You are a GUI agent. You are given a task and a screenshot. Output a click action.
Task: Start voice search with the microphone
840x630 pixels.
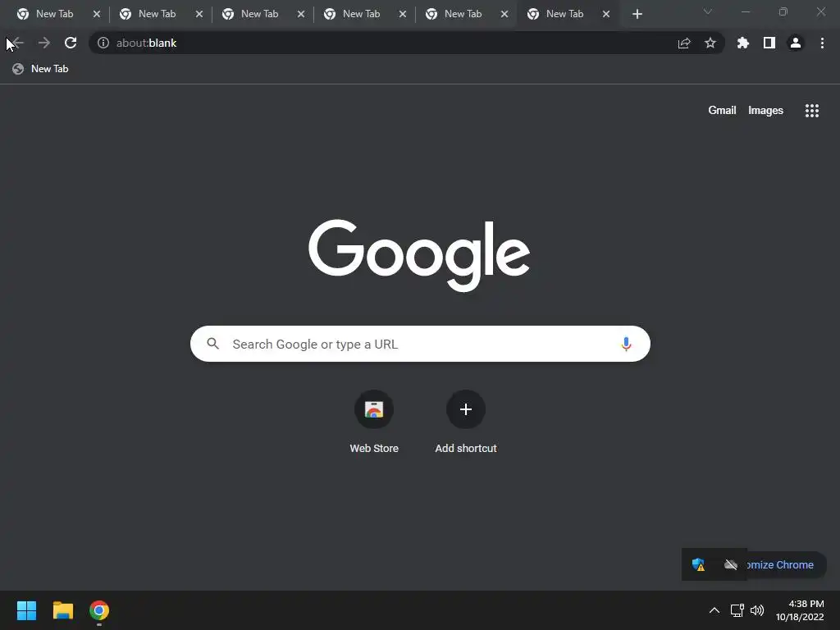(626, 344)
